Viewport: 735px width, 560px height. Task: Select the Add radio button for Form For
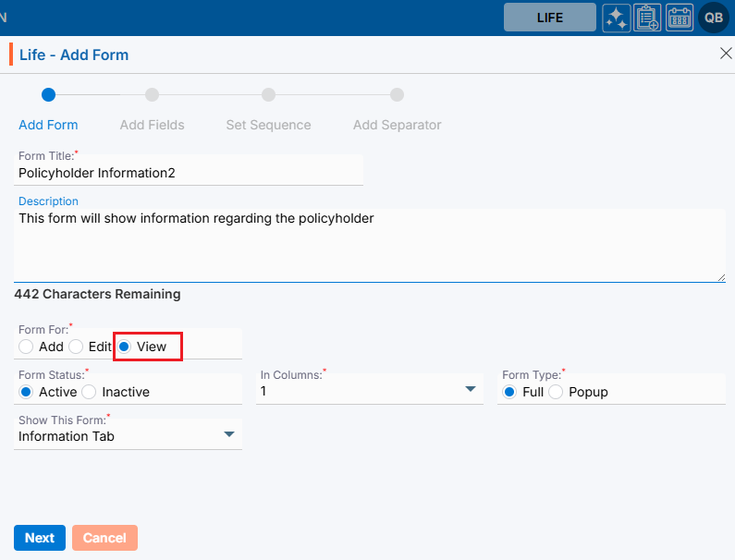pyautogui.click(x=26, y=347)
